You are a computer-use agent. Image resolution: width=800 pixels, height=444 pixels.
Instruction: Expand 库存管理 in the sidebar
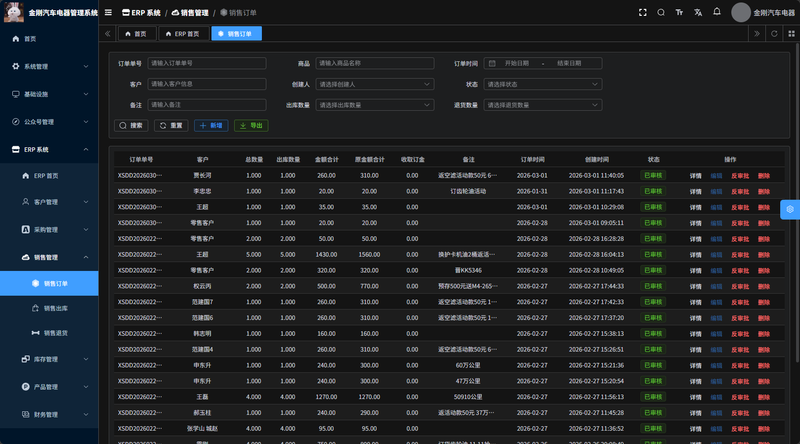[48, 358]
